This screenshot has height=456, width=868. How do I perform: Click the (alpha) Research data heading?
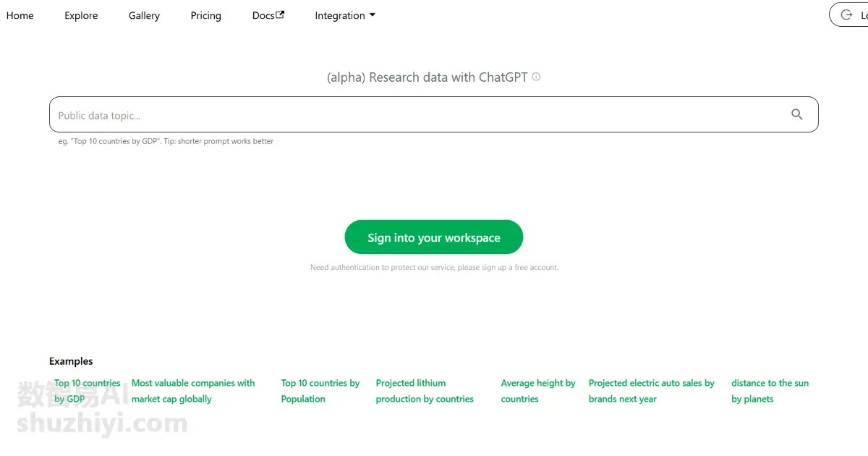pos(427,77)
